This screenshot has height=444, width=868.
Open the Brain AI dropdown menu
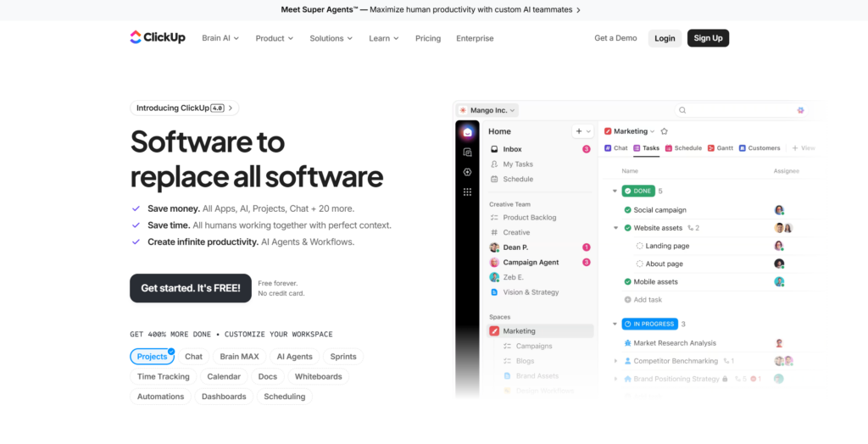click(x=220, y=38)
